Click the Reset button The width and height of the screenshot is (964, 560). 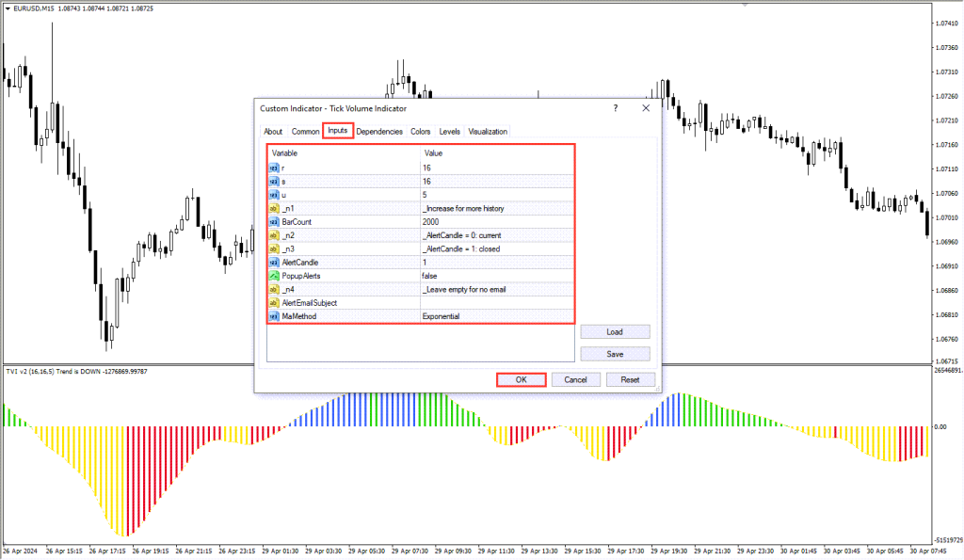click(630, 380)
